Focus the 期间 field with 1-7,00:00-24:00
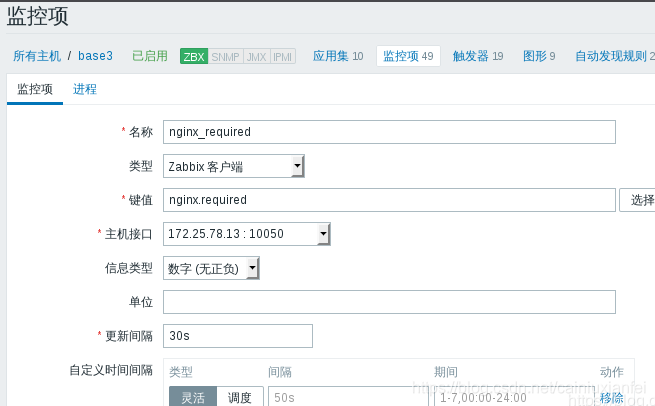The image size is (655, 406). click(x=514, y=397)
